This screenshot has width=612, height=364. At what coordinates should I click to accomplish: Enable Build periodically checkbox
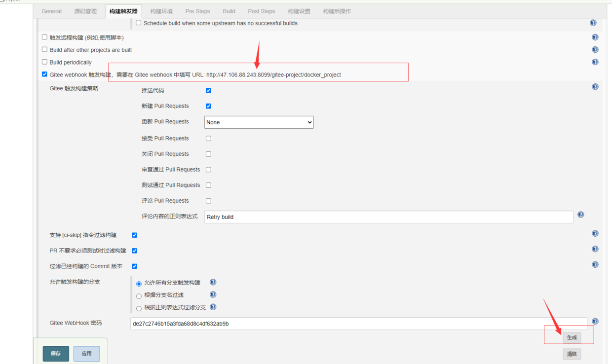(45, 62)
